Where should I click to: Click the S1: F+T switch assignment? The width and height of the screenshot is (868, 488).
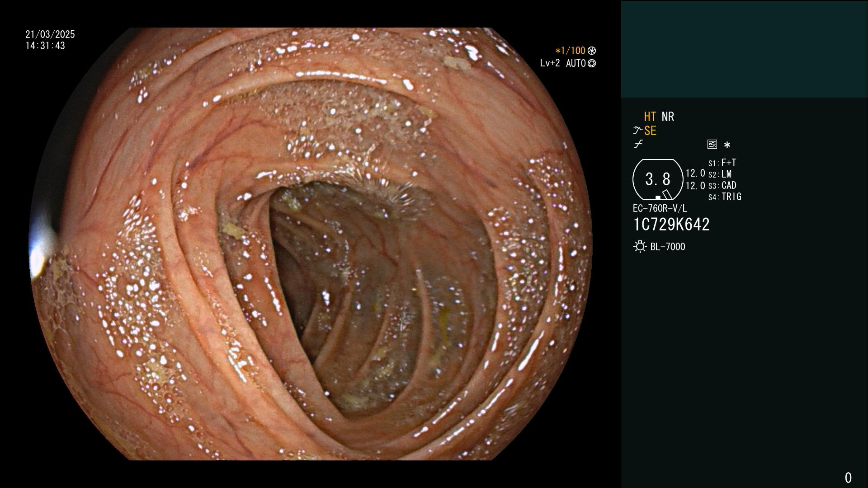(722, 163)
